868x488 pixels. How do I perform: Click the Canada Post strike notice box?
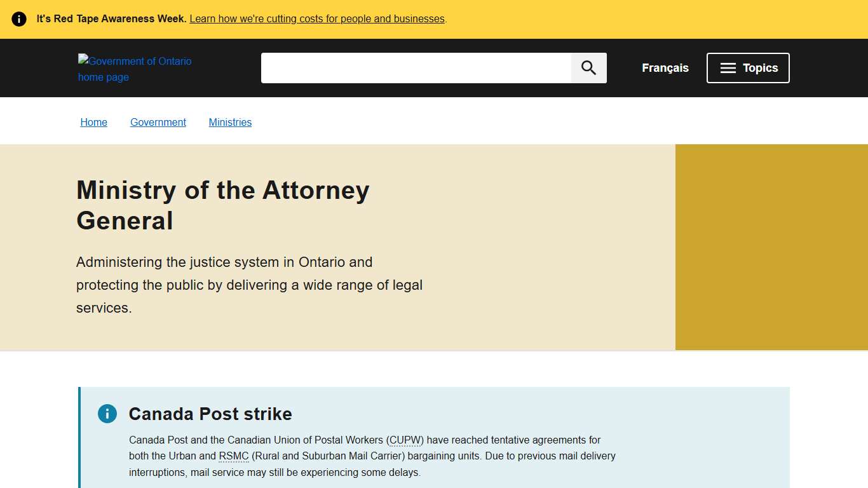434,438
